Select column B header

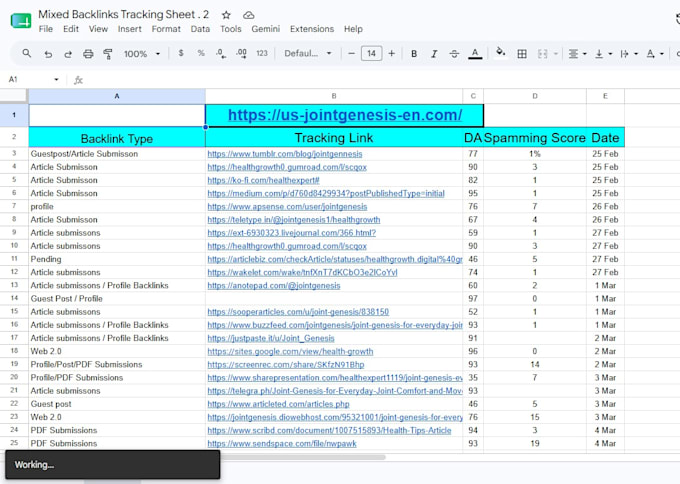pyautogui.click(x=334, y=96)
